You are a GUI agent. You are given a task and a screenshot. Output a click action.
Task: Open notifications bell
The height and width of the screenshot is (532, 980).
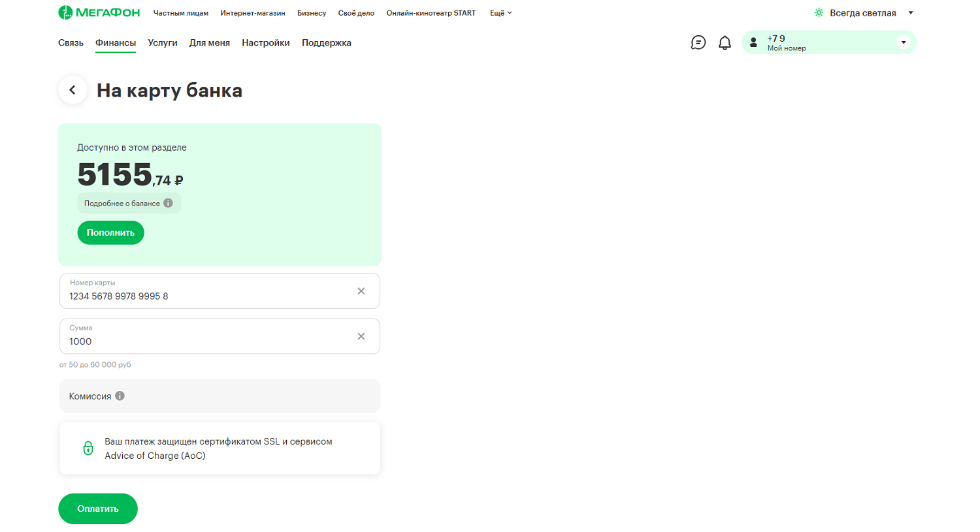pos(725,43)
